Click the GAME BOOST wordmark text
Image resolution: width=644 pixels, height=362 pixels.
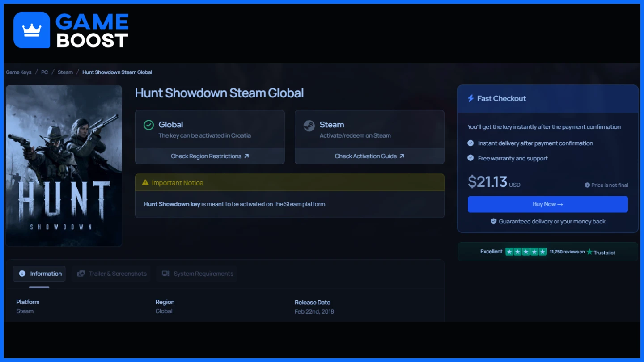(x=92, y=30)
